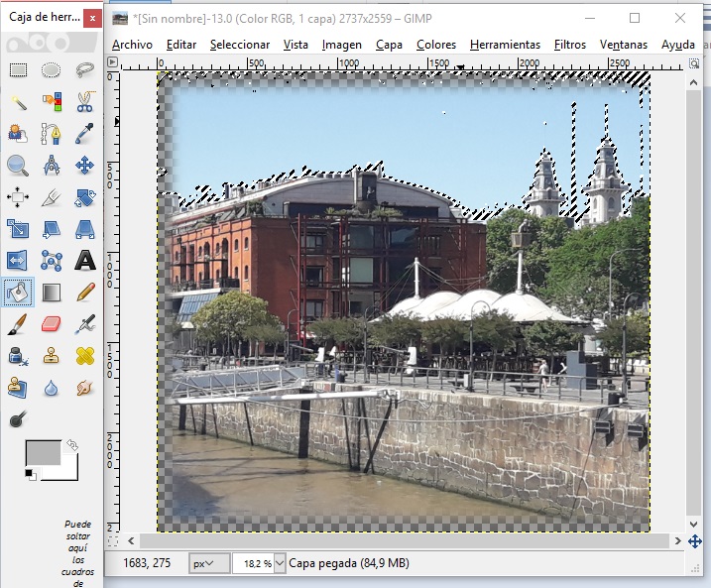Select the Heal tool

pyautogui.click(x=85, y=356)
